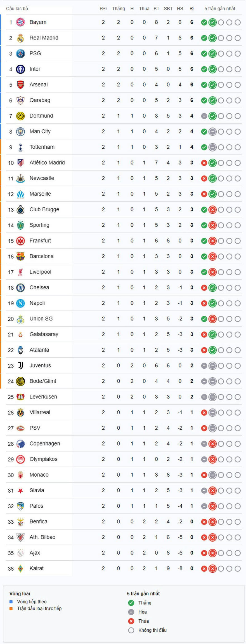Viewport: 246px width, 644px height.
Task: Click the Real Madrid crest icon
Action: (20, 38)
